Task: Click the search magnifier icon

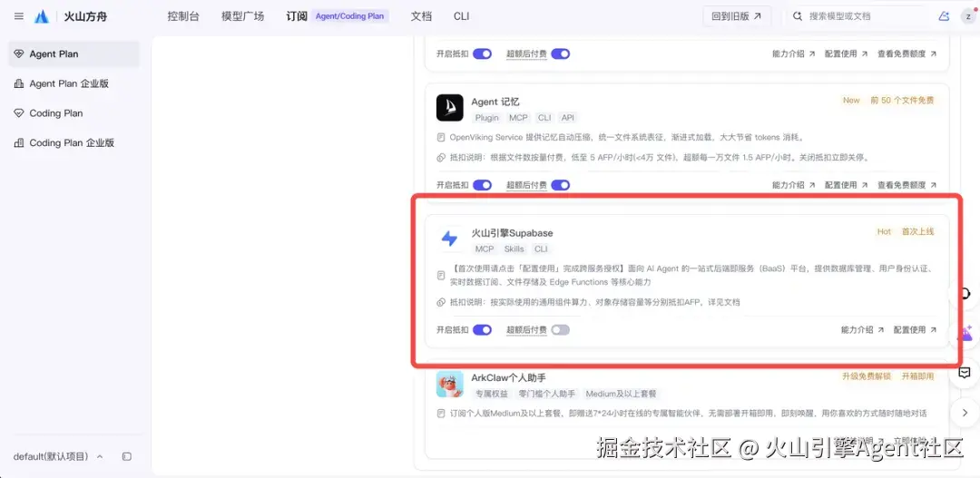Action: (798, 16)
